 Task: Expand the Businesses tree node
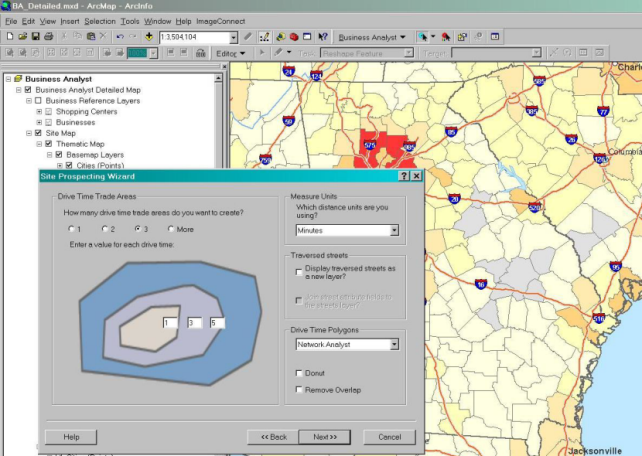coord(39,122)
